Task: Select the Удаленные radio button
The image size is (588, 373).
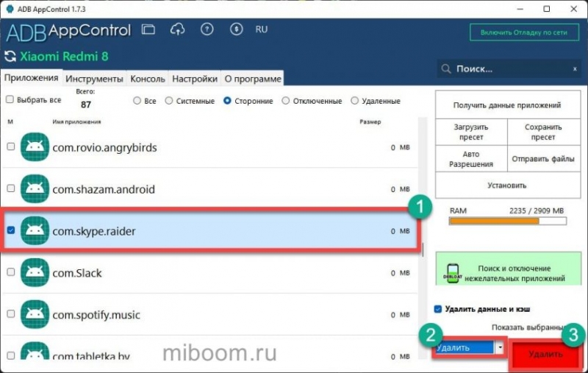Action: (x=355, y=101)
